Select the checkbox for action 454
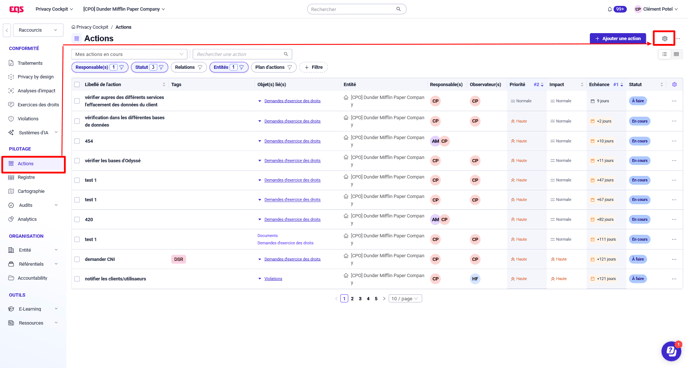Image resolution: width=688 pixels, height=368 pixels. pos(77,141)
